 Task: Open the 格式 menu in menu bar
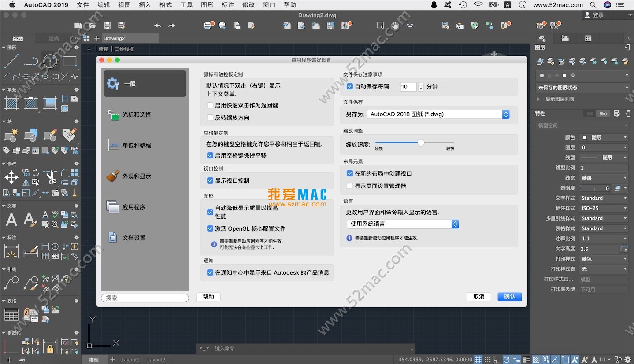[x=166, y=5]
